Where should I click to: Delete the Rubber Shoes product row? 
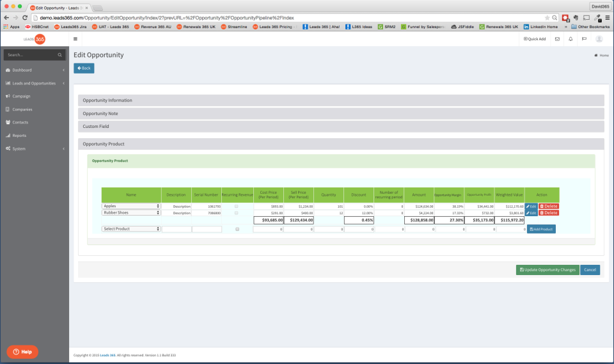pos(549,213)
